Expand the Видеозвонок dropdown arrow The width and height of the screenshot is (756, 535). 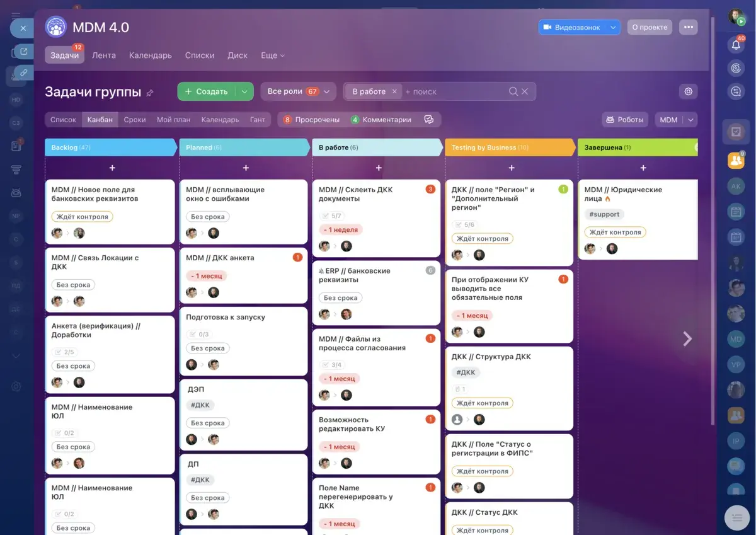tap(613, 27)
